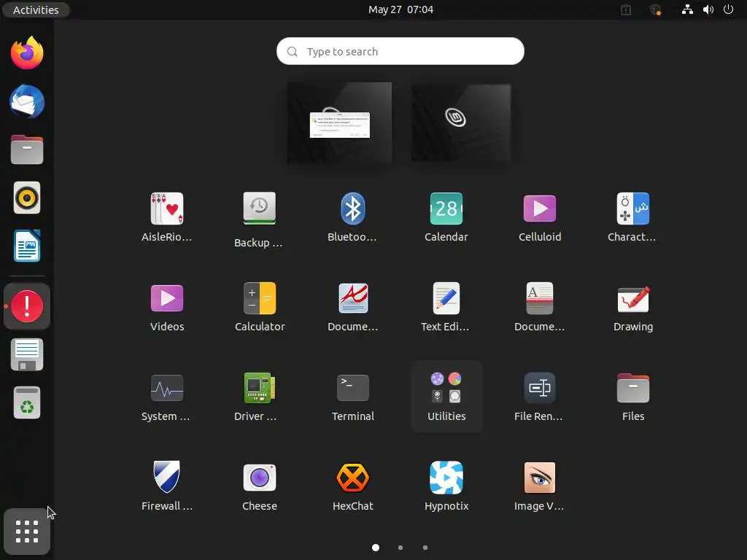Open Firewall Configuration app
747x560 pixels.
[x=167, y=486]
